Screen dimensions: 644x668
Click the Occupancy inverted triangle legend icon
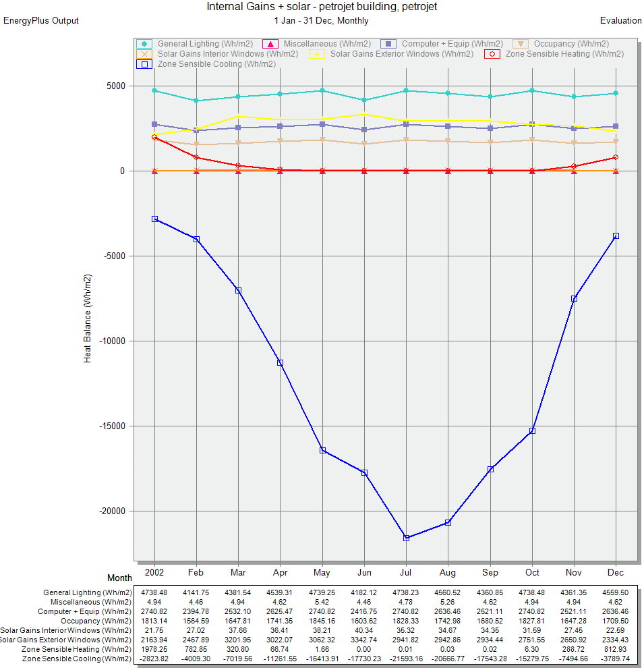(x=520, y=44)
